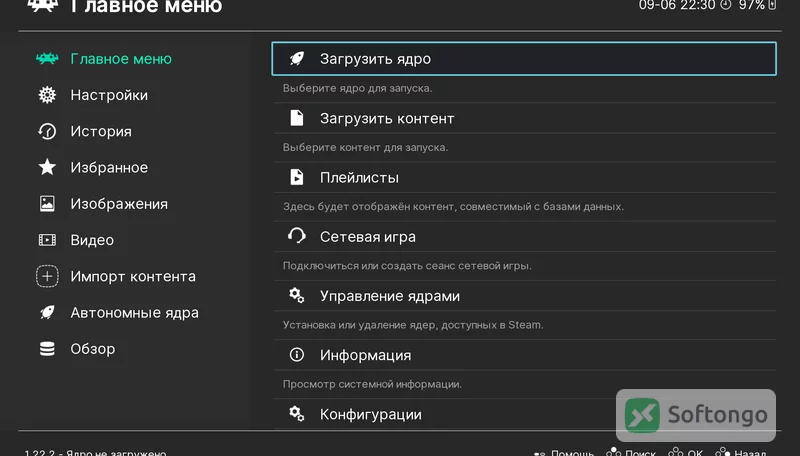Screen dimensions: 800x456
Task: Click the star icon next to Избранное
Action: click(47, 167)
